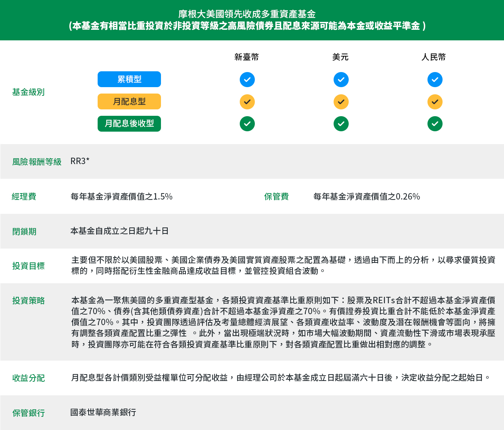Click the 美元 column header
The width and height of the screenshot is (504, 430).
(x=340, y=57)
